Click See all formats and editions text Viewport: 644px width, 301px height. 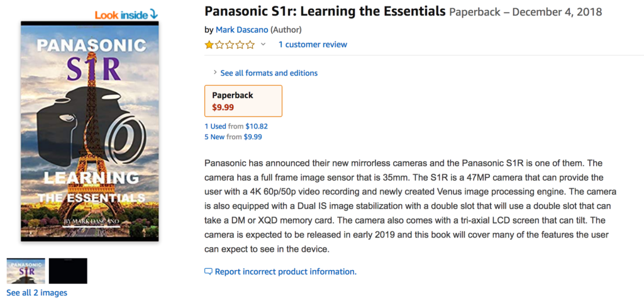point(269,73)
